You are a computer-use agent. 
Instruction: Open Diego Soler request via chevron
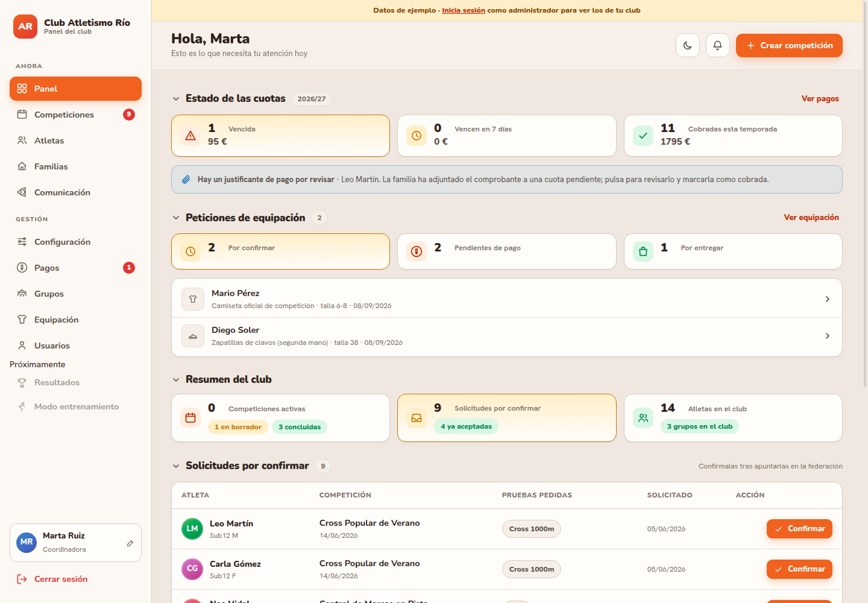point(828,336)
